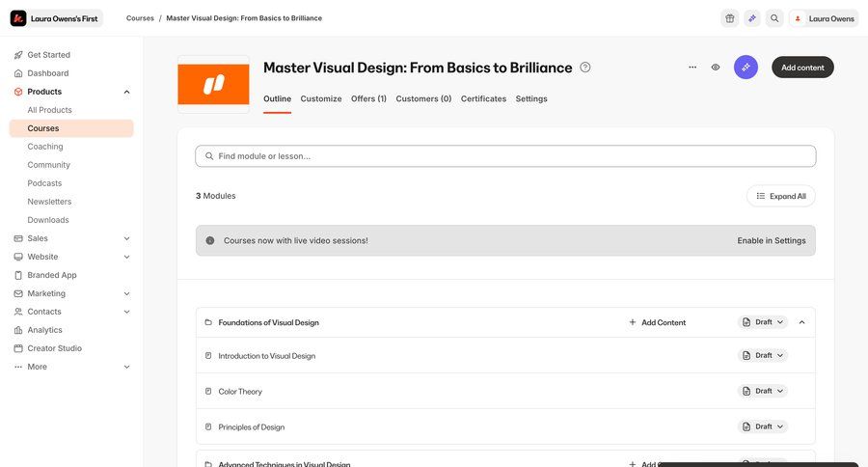This screenshot has height=467, width=868.
Task: Click the lesson icon for Principles of Design
Action: (208, 426)
